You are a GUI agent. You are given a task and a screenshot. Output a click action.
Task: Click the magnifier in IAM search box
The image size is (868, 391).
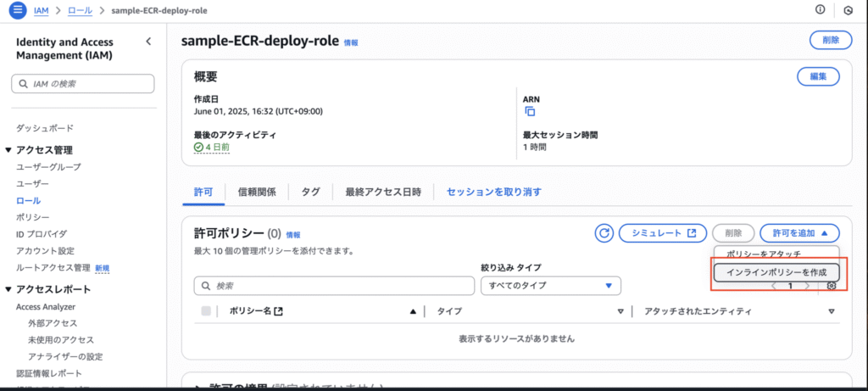(x=23, y=84)
